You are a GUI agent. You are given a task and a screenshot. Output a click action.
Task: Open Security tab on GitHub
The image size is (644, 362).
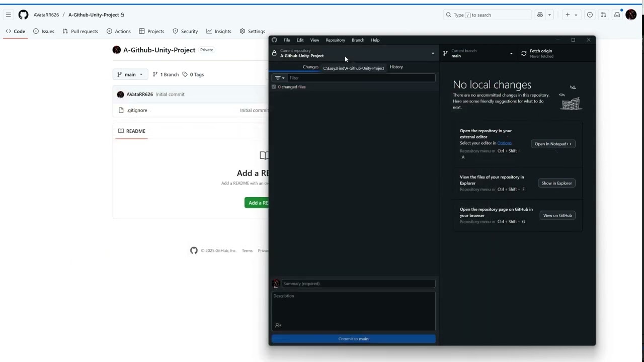pos(185,31)
